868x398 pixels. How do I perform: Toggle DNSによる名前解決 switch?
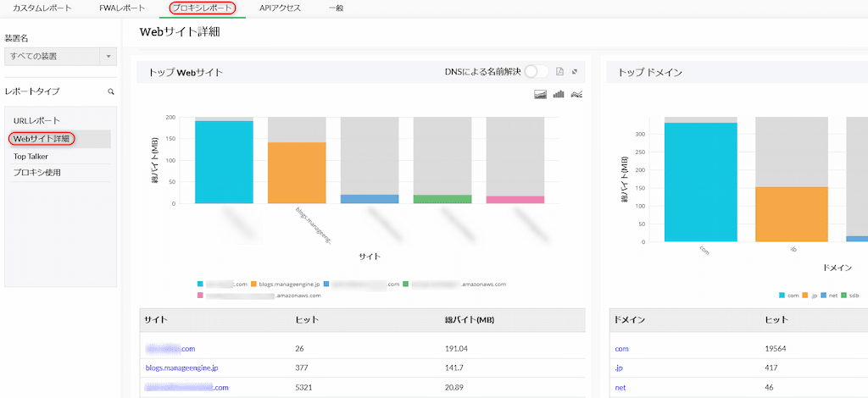(537, 72)
